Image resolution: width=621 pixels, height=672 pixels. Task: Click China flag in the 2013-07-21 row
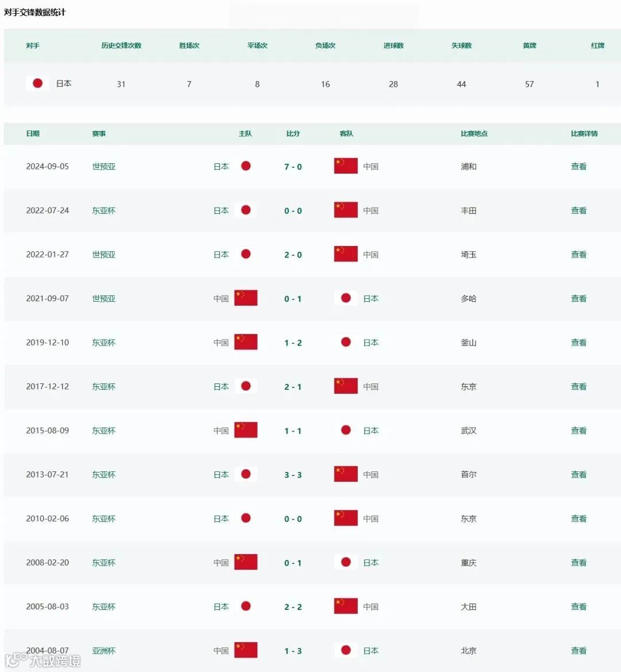(x=346, y=474)
